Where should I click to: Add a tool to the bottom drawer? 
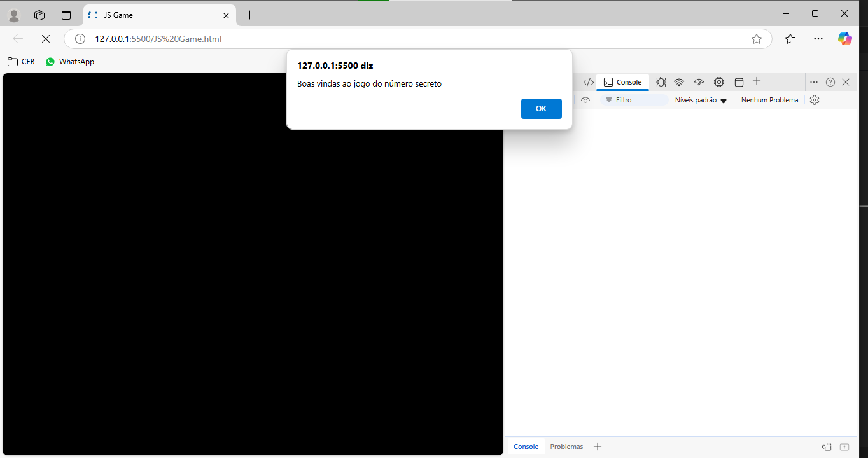click(x=598, y=447)
